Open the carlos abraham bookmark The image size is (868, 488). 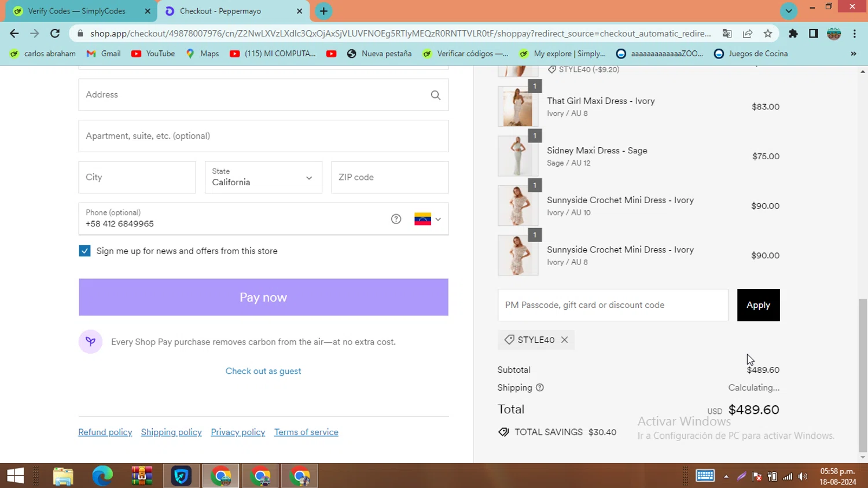click(43, 54)
